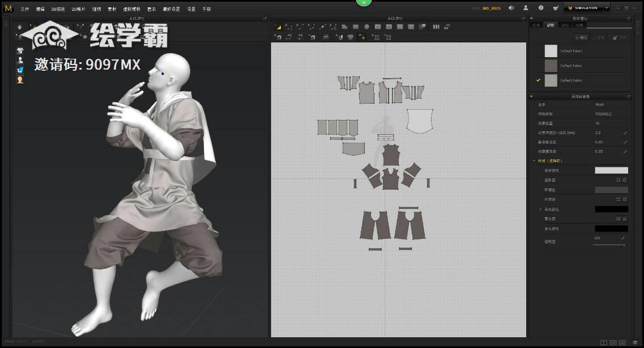
Task: Undock the fabric object browser panel
Action: click(x=629, y=19)
